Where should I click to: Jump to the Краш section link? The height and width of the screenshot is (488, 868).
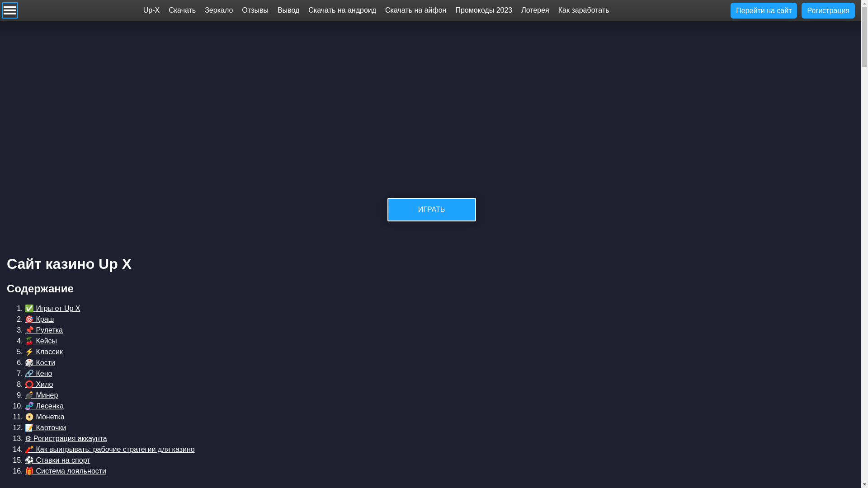click(x=39, y=319)
